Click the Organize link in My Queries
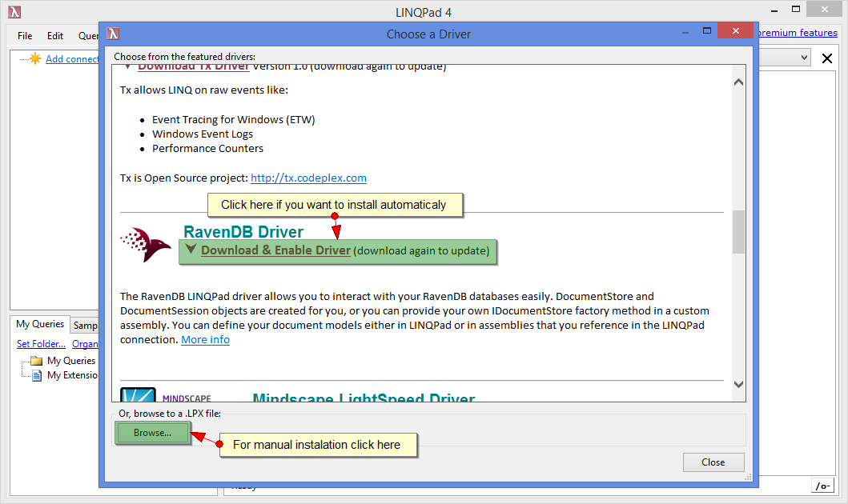This screenshot has width=848, height=504. coord(86,344)
